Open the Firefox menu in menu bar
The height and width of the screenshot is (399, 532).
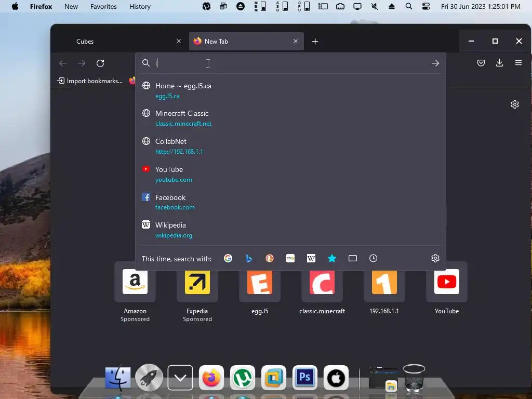tap(41, 6)
